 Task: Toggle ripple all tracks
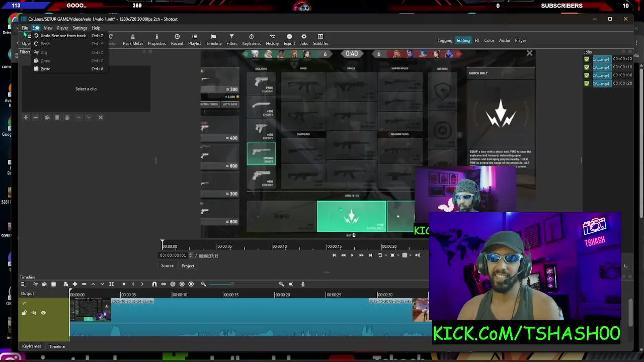pyautogui.click(x=182, y=284)
